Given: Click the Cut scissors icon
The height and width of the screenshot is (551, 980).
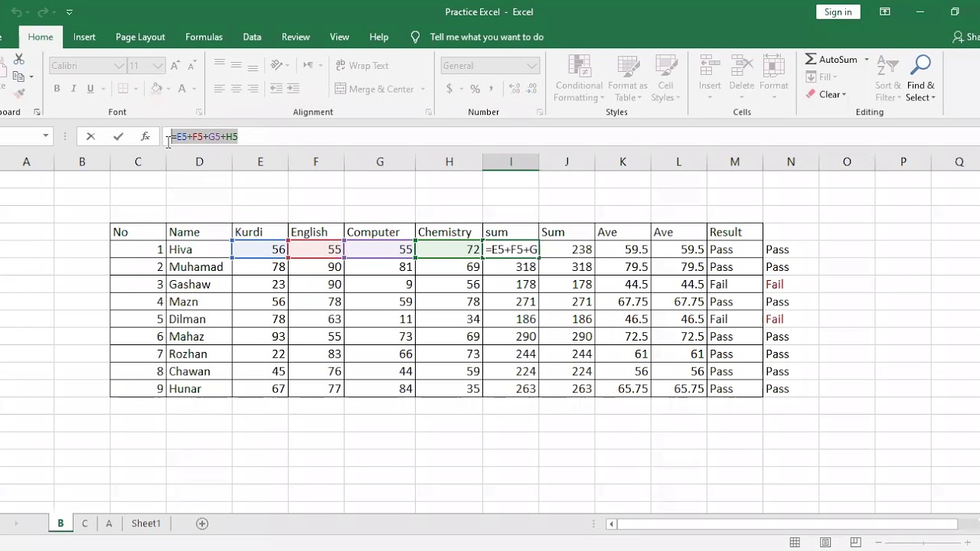Looking at the screenshot, I should pos(19,60).
